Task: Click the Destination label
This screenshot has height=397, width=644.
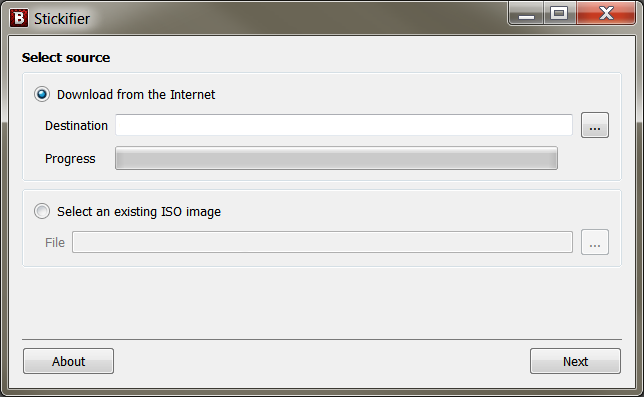Action: (76, 126)
